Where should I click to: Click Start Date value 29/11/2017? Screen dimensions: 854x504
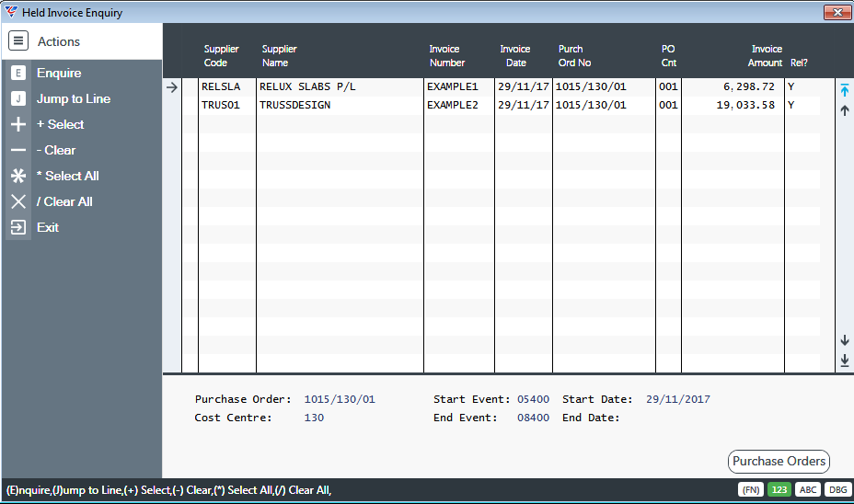pyautogui.click(x=677, y=399)
